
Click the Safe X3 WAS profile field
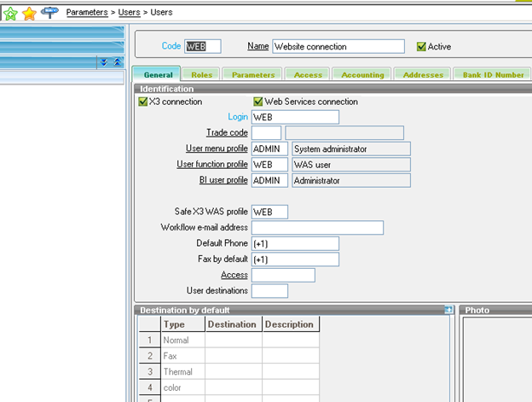tap(269, 212)
